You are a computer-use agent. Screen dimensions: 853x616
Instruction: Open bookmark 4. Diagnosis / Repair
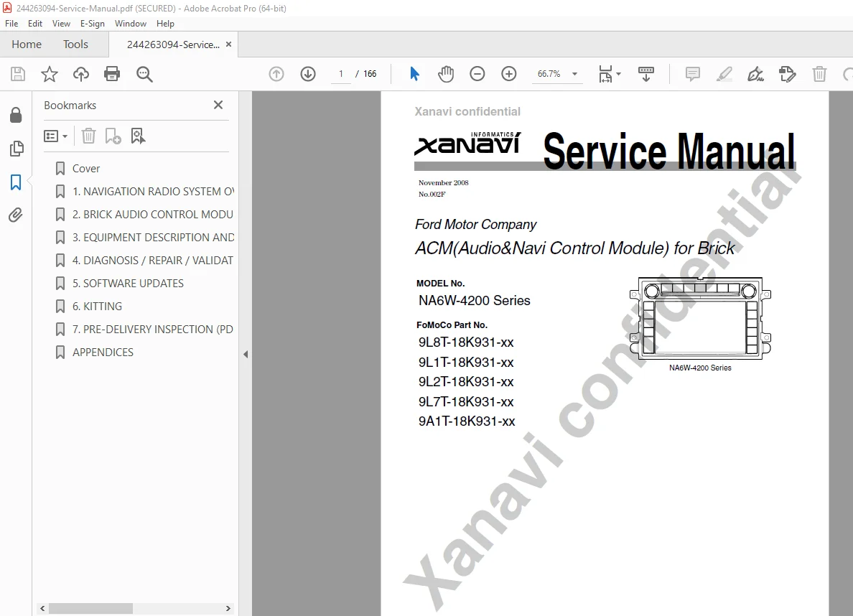(x=153, y=260)
